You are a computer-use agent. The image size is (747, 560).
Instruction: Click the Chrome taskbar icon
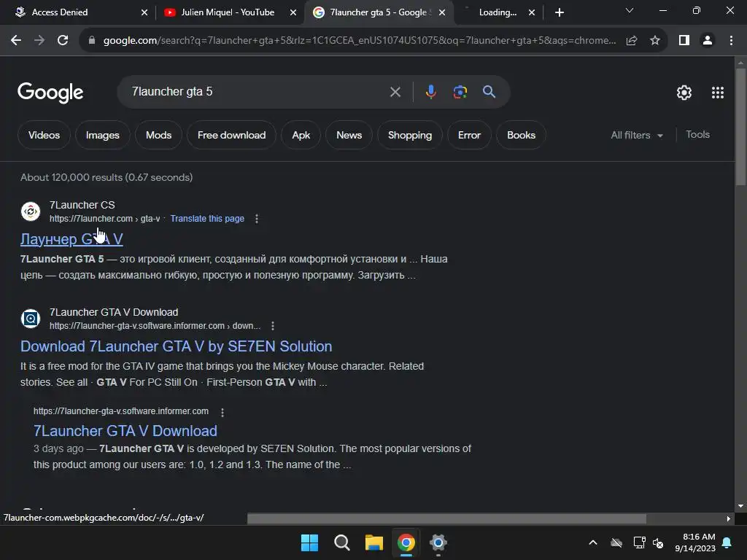click(x=406, y=542)
